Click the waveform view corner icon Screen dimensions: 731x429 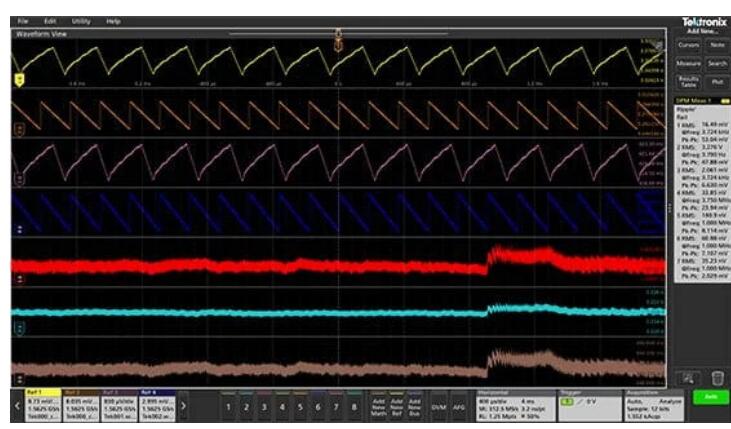[x=659, y=46]
